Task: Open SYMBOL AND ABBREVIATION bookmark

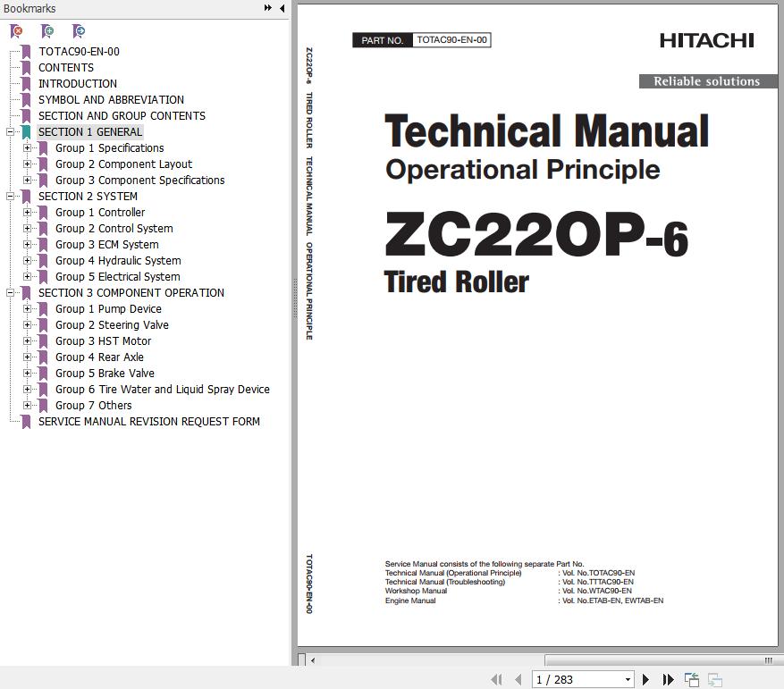Action: [x=111, y=99]
